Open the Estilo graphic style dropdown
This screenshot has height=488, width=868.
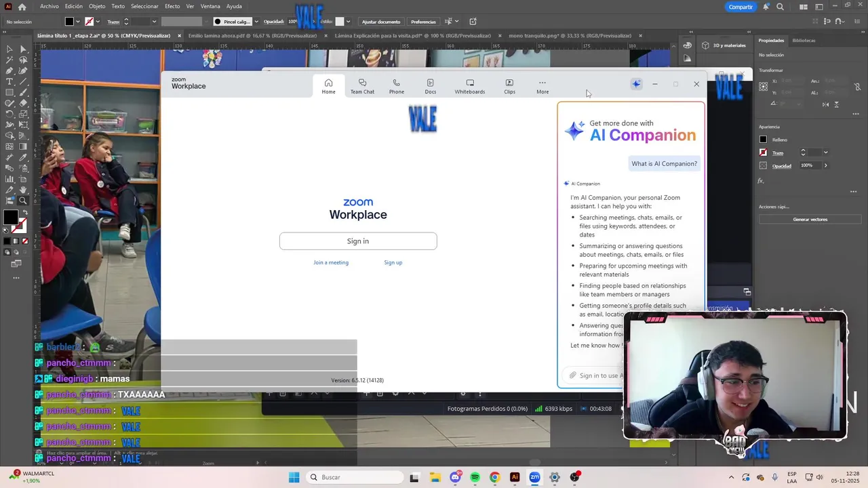coord(349,22)
